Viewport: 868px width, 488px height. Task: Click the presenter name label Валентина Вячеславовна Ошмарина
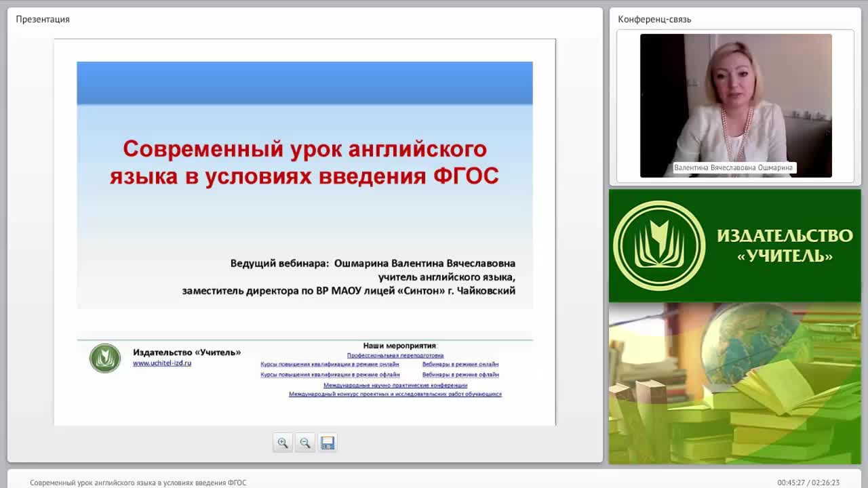(733, 167)
